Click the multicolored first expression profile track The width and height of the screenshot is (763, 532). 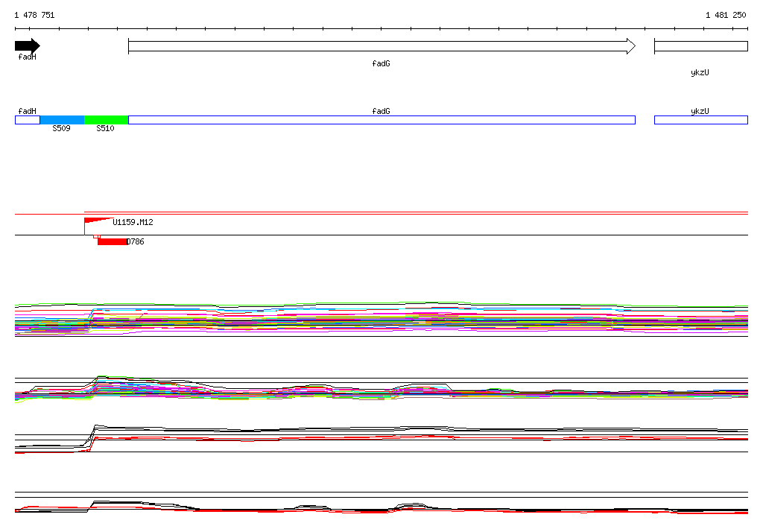tap(381, 319)
